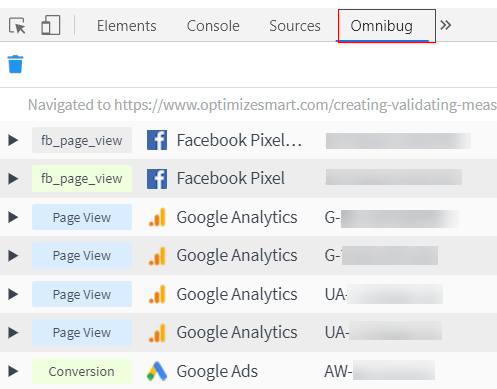Expand the Google Ads Conversion row
This screenshot has width=497, height=389.
(13, 371)
